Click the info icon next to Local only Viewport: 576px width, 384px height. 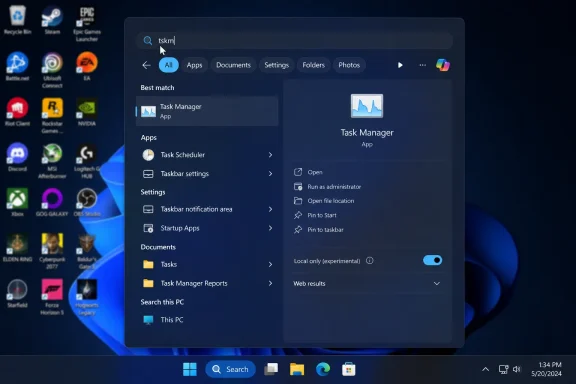(x=370, y=261)
